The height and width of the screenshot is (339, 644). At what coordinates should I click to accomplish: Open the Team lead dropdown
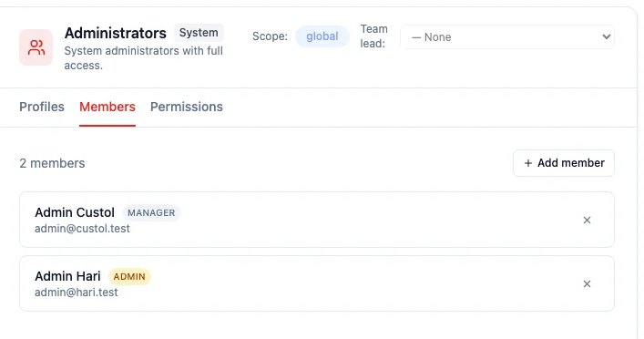[507, 37]
